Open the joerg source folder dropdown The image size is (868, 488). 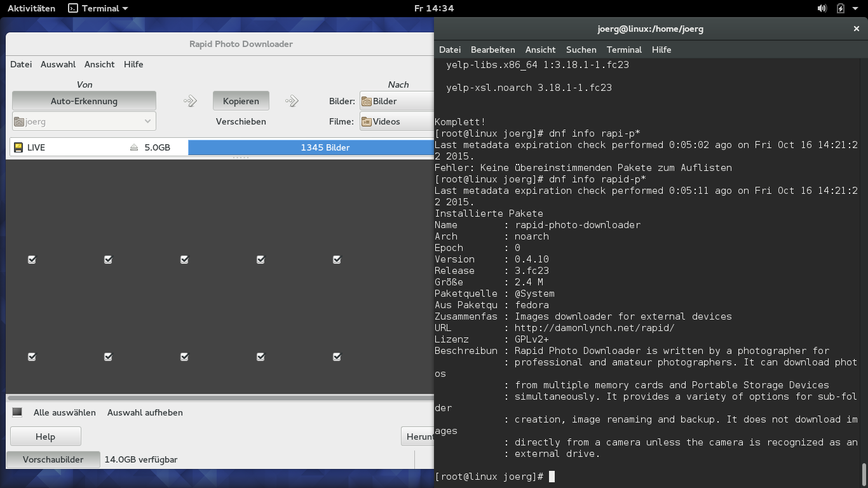pyautogui.click(x=84, y=121)
